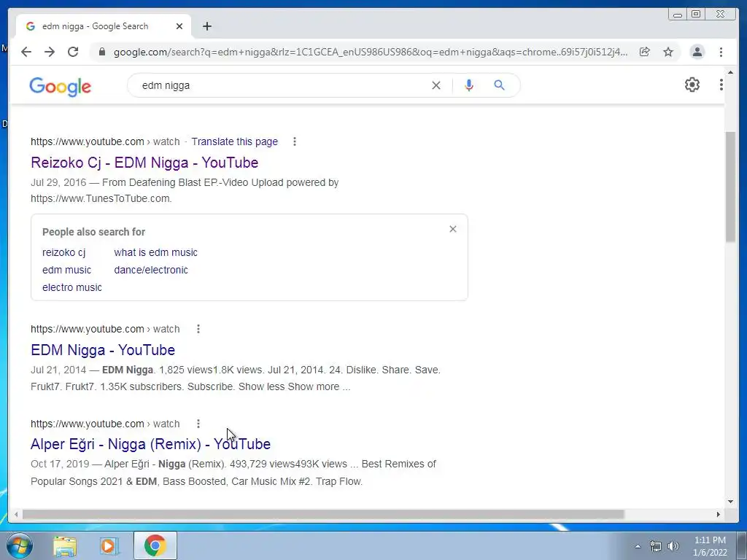Open options menu for Alper Eğri result
Viewport: 747px width, 560px height.
coord(198,424)
